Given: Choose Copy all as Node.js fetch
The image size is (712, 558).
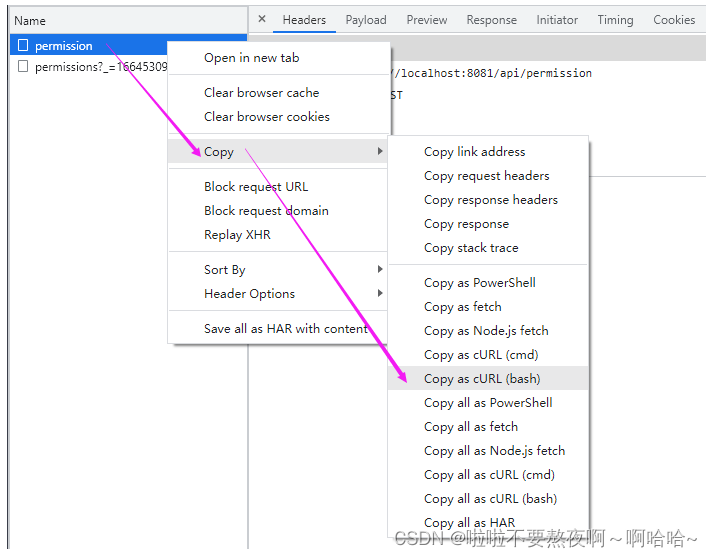Looking at the screenshot, I should click(x=488, y=451).
